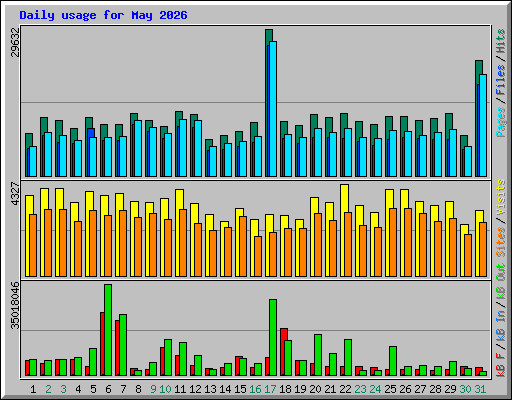The width and height of the screenshot is (512, 400).
Task: Click the 'Pages / Files / Hits' legend label
Action: 501,83
